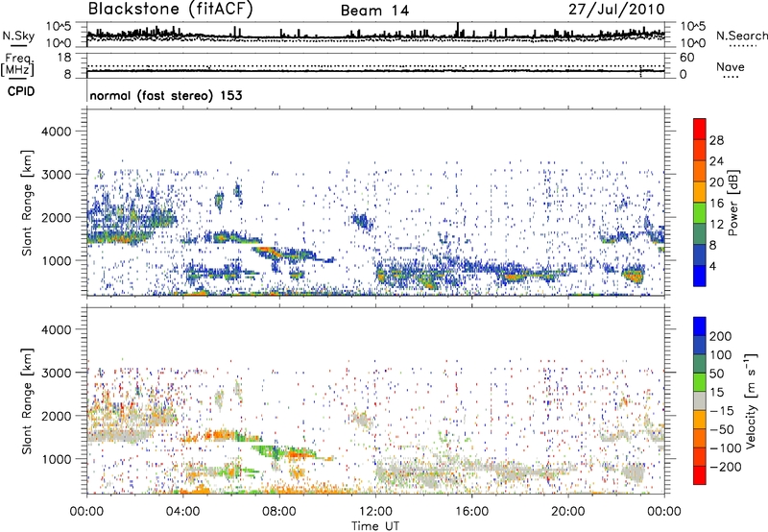This screenshot has height=532, width=768.
Task: Click 'normal (fast stereo) 153' text
Action: point(166,96)
